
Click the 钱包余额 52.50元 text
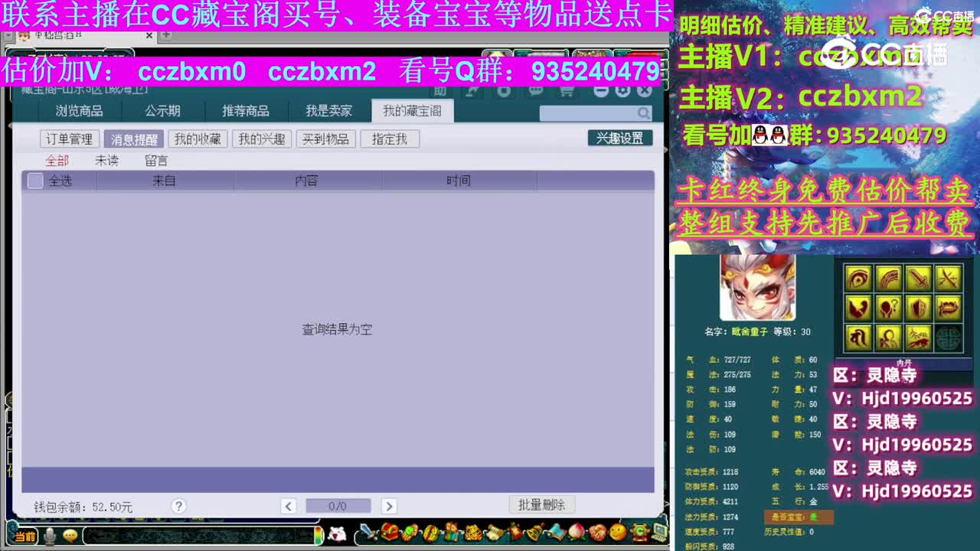point(83,507)
